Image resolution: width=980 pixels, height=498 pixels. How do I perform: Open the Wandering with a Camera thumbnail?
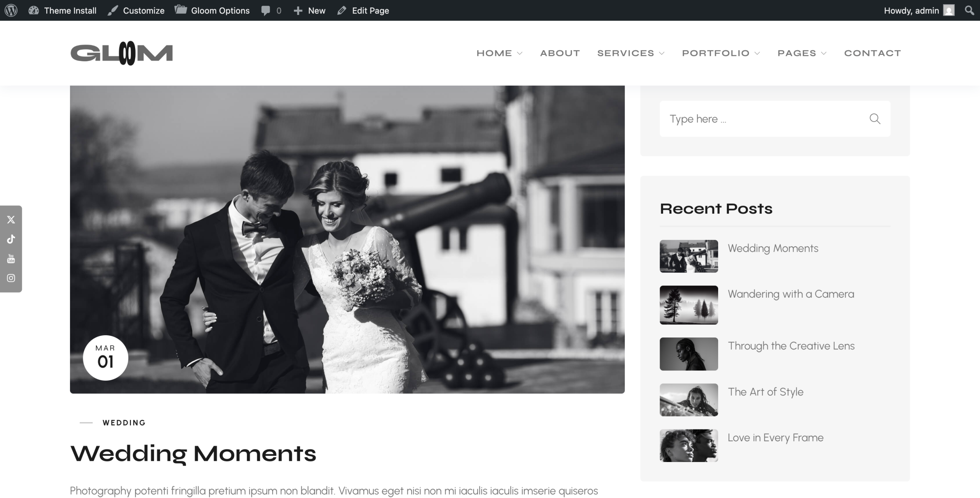(689, 305)
